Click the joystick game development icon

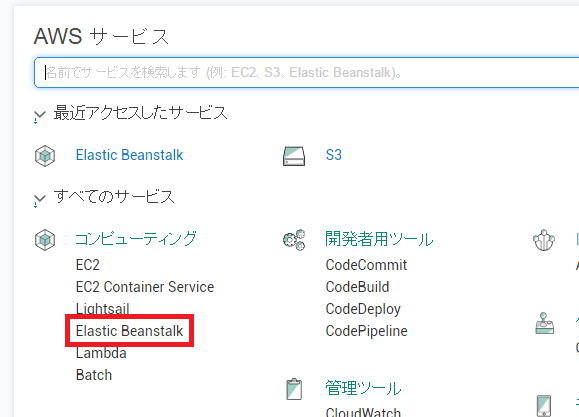(544, 323)
